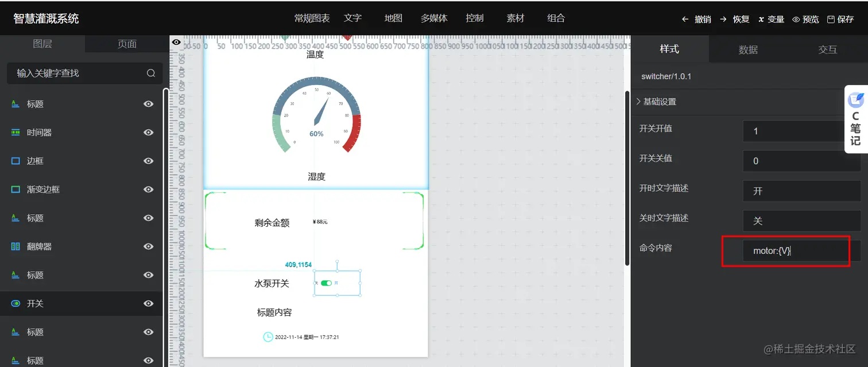Select the 温度 label on canvas
This screenshot has width=868, height=367.
pos(315,55)
